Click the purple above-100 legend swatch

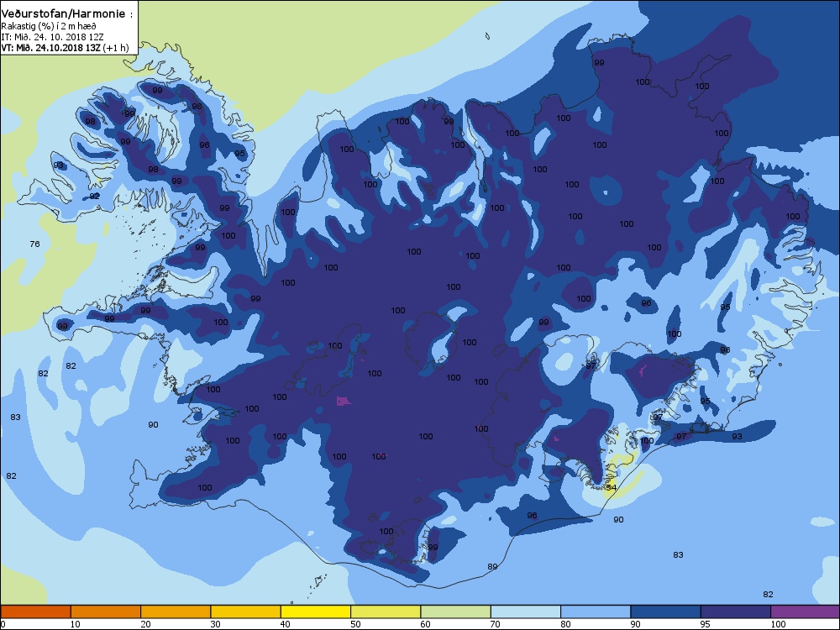click(x=806, y=612)
